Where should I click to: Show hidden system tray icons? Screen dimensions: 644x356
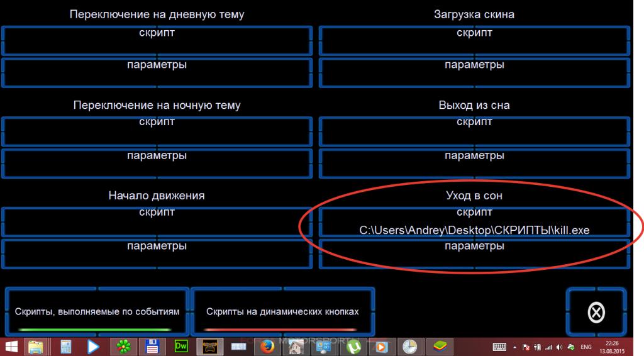(x=515, y=347)
